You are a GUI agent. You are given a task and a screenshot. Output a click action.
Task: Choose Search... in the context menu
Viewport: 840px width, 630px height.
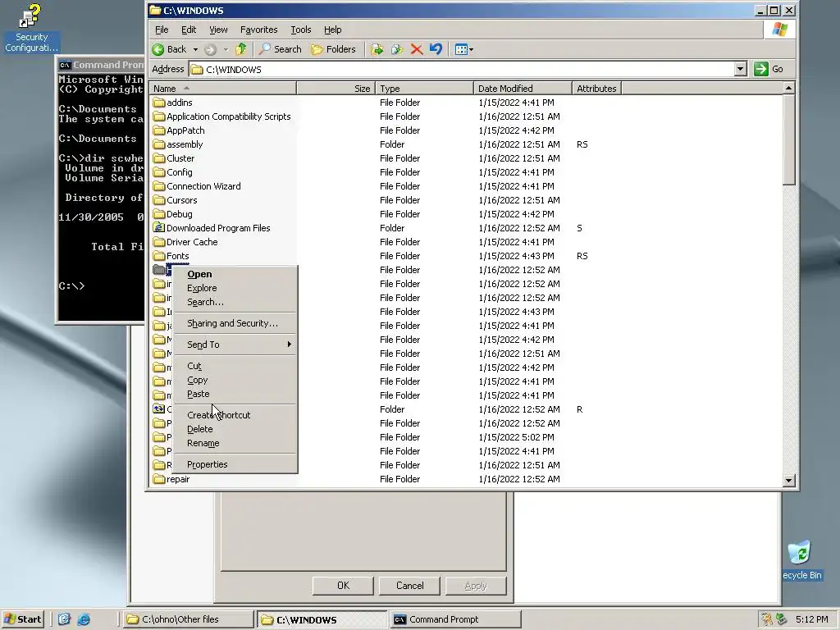(x=235, y=302)
